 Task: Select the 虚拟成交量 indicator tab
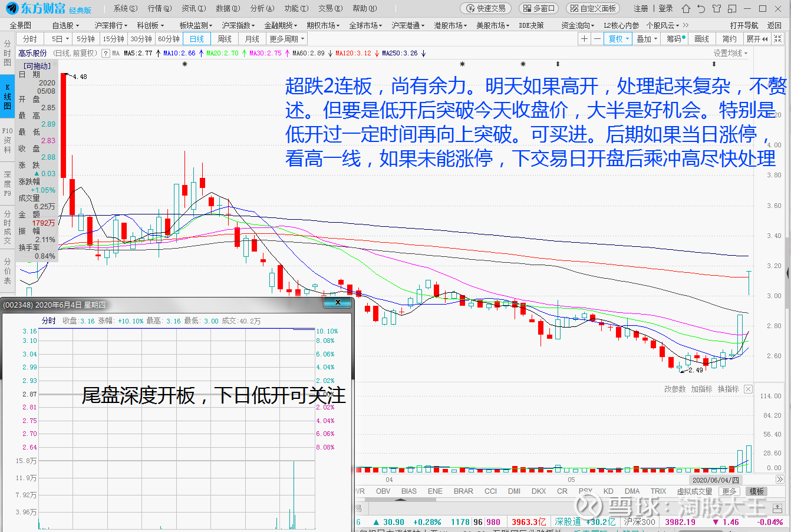point(694,491)
